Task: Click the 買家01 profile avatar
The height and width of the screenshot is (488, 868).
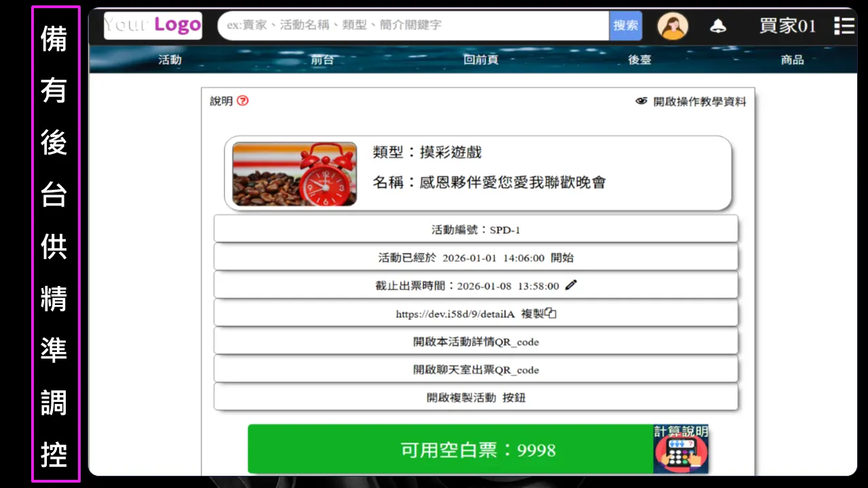Action: point(673,26)
